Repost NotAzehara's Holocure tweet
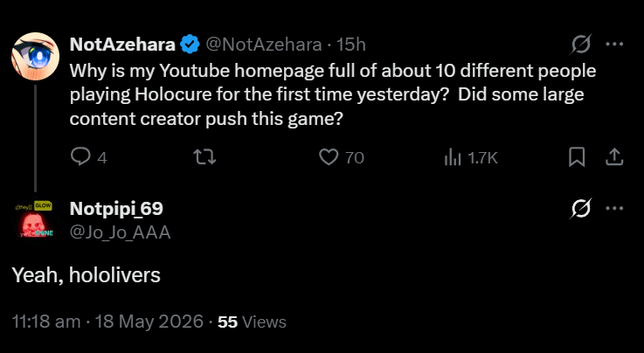 [204, 157]
